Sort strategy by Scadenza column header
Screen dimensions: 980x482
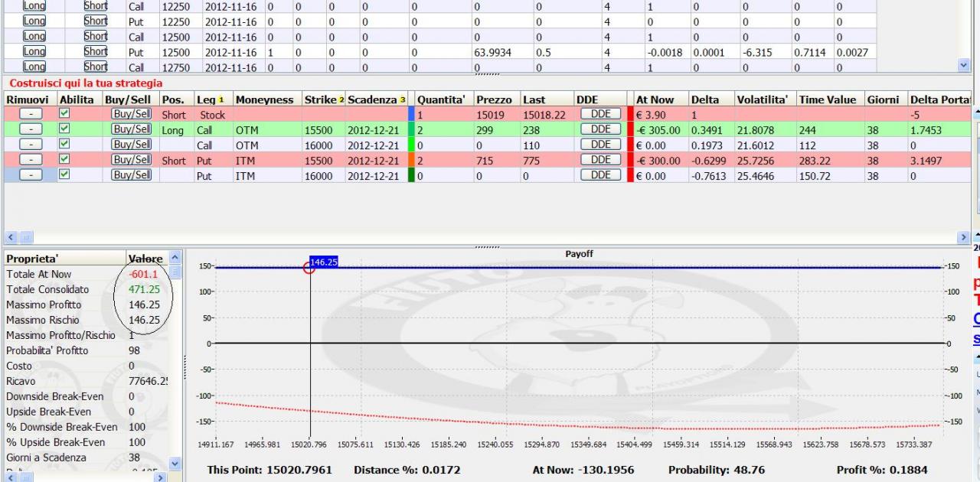376,99
